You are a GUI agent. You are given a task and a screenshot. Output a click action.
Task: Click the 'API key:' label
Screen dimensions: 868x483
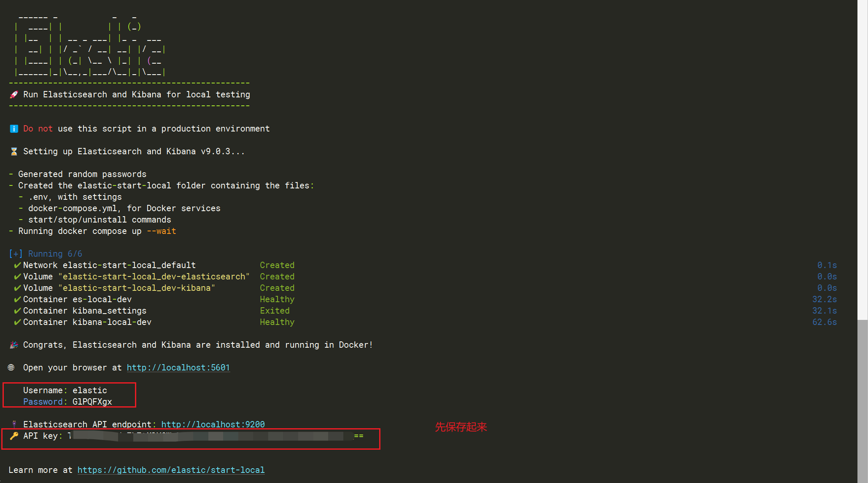[x=43, y=436]
